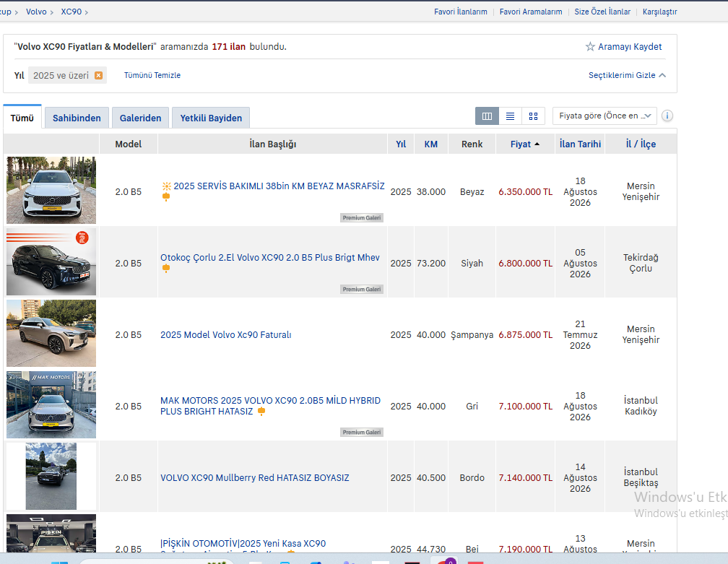The image size is (728, 564).
Task: Clear all filters via Tümünü Temizle
Action: pos(152,75)
